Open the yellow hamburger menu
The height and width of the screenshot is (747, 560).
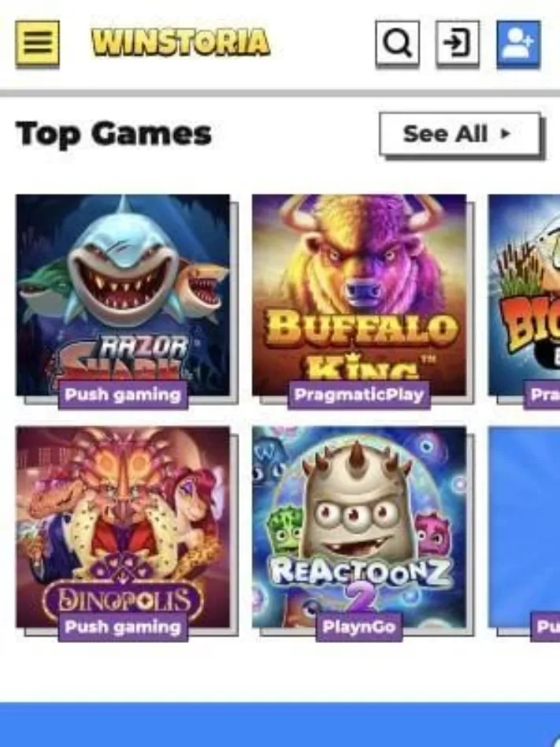pos(37,43)
